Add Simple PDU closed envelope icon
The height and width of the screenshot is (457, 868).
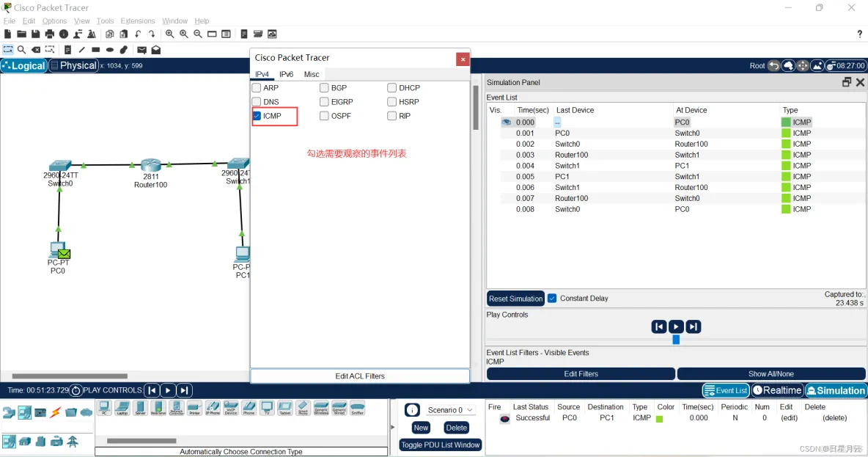pyautogui.click(x=141, y=50)
